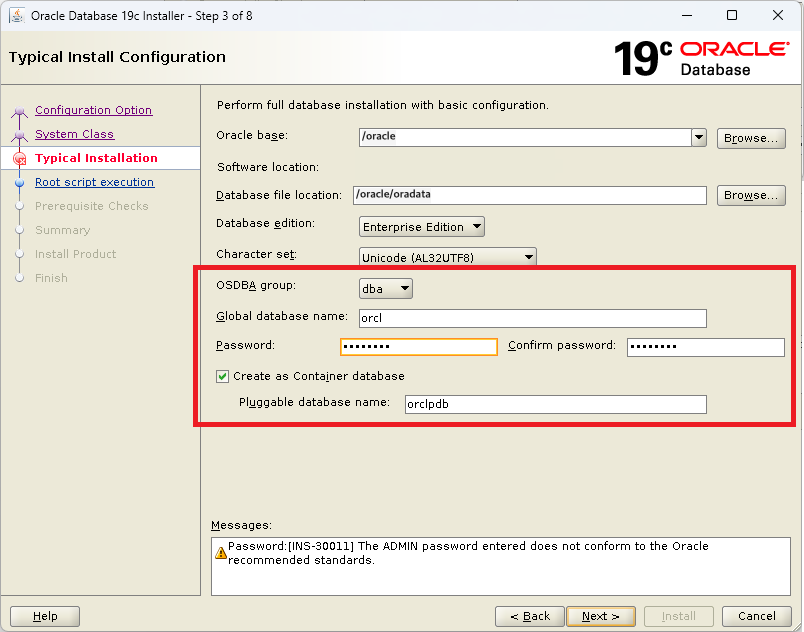The width and height of the screenshot is (804, 632).
Task: Click the warning icon in Messages box
Action: 220,553
